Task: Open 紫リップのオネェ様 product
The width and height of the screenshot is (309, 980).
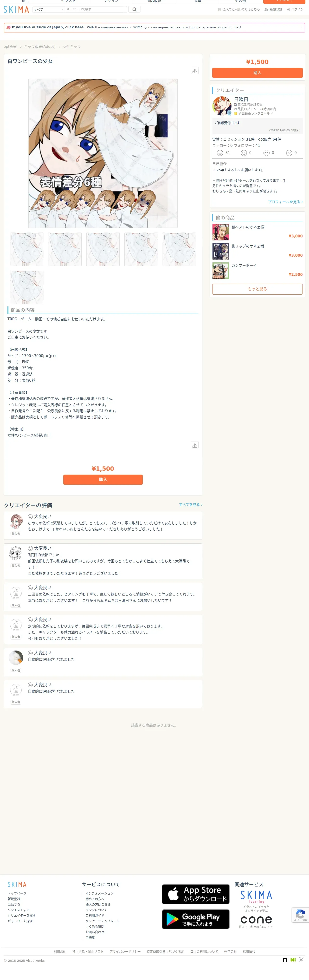Action: 248,246
